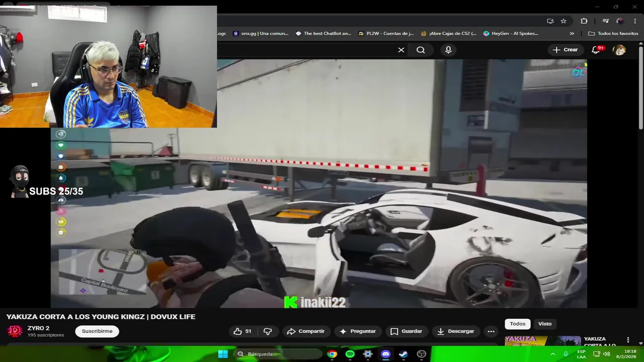This screenshot has height=362, width=644.
Task: Open Chrome extensions puzzle icon
Action: 584,21
